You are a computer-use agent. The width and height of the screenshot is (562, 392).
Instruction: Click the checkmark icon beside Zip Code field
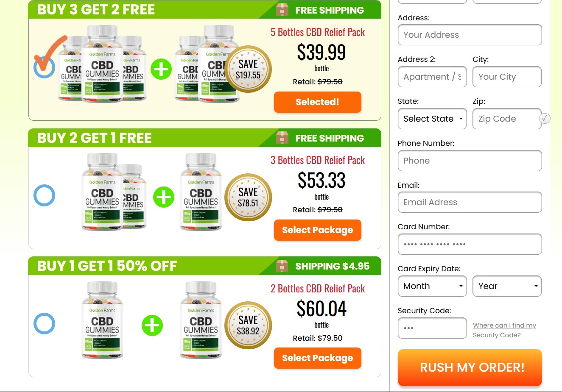545,119
